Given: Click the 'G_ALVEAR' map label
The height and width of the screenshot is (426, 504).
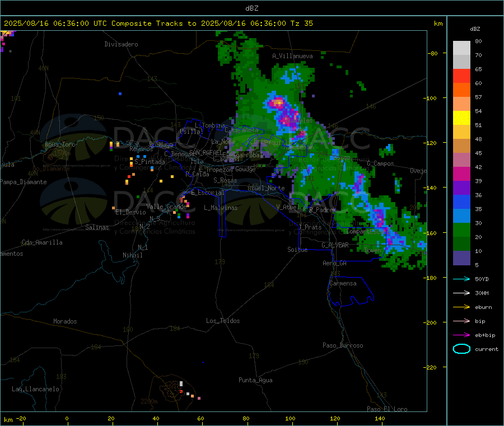Looking at the screenshot, I should coord(335,245).
